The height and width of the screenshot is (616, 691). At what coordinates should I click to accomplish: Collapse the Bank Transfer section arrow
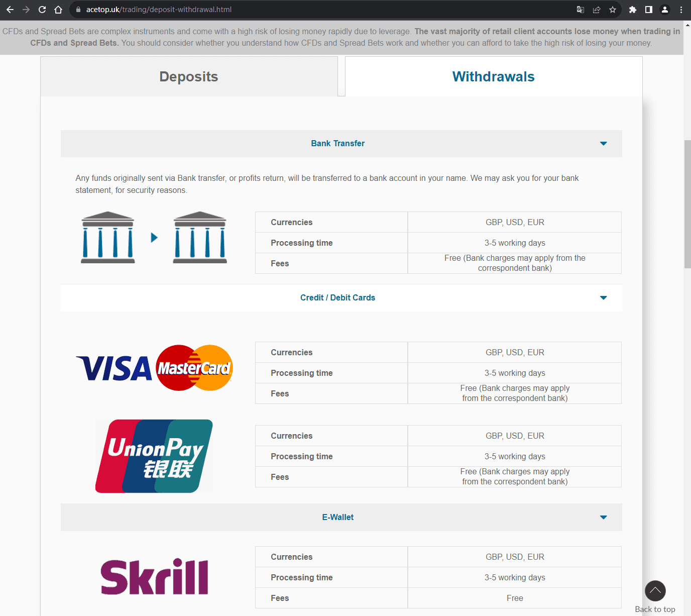604,144
